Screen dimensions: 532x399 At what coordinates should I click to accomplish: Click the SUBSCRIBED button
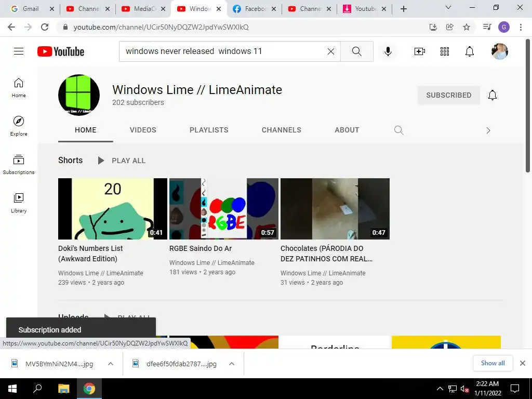click(x=448, y=96)
